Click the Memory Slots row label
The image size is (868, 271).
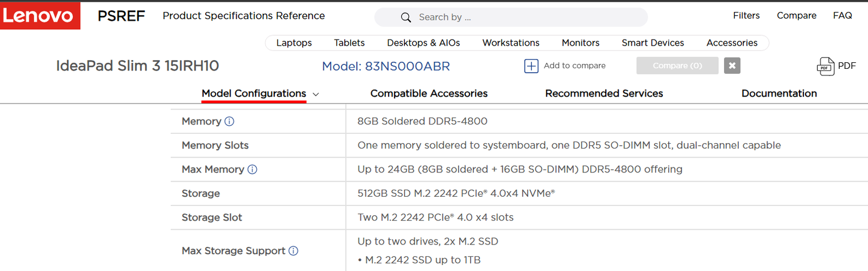215,145
